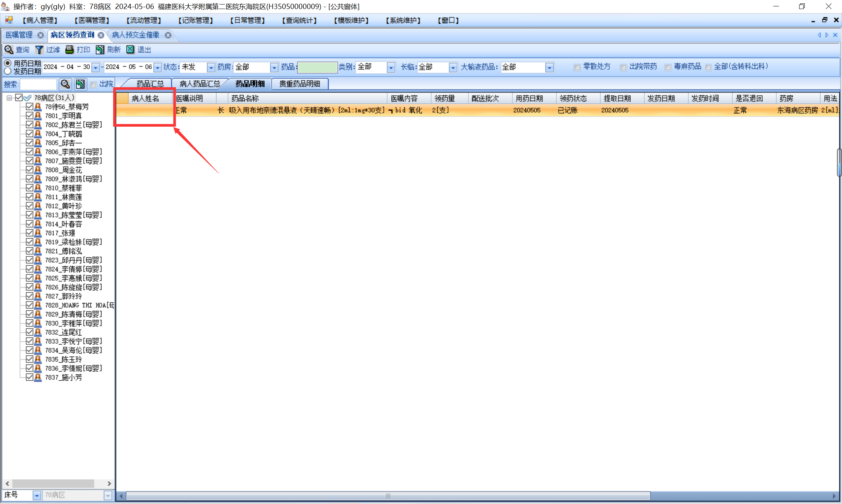Click the green refresh icon beside search
This screenshot has height=504, width=842.
[80, 84]
